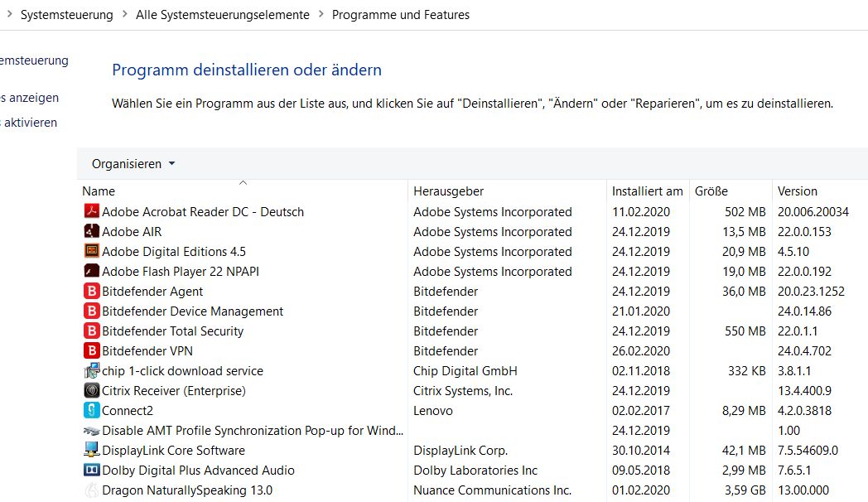This screenshot has height=502, width=868.
Task: Click the size value 332 KB
Action: tap(747, 371)
